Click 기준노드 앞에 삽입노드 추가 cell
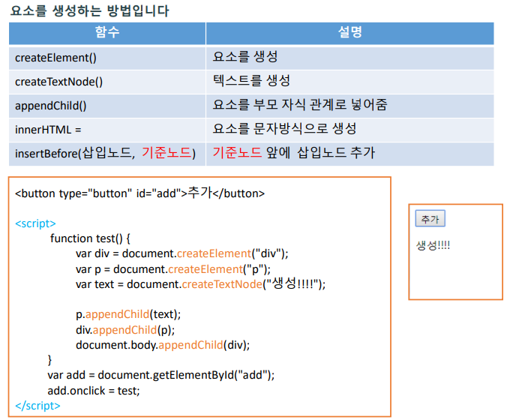Image resolution: width=522 pixels, height=420 pixels. (350, 154)
